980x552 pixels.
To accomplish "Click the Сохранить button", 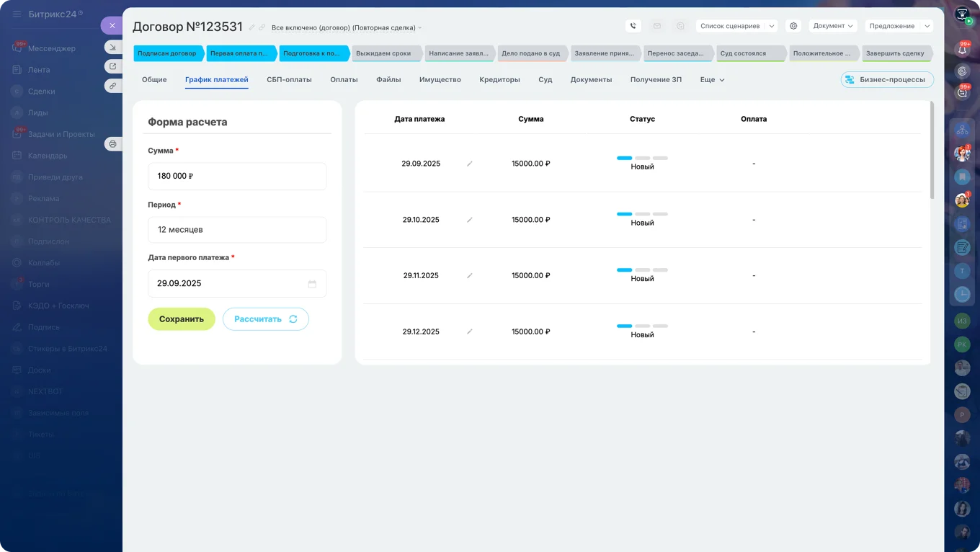I will [x=181, y=319].
